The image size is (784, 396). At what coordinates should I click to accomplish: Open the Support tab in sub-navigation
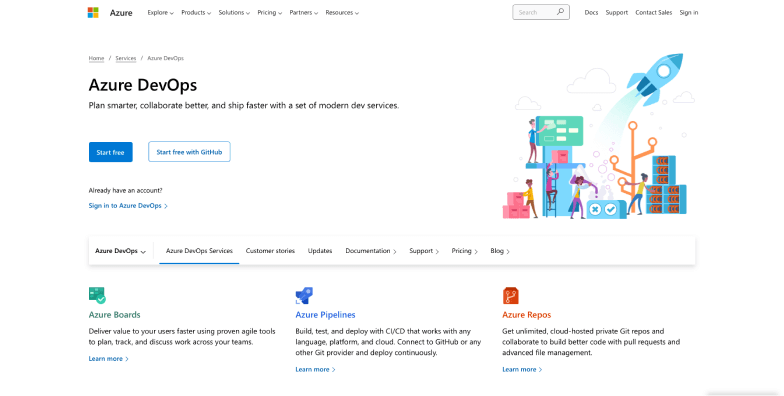pyautogui.click(x=424, y=251)
